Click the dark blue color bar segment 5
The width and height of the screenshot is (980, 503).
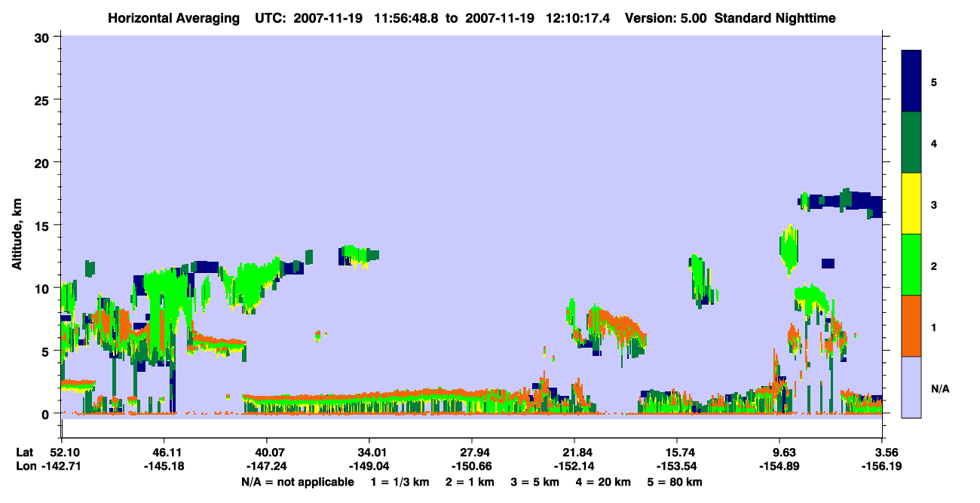(x=911, y=81)
